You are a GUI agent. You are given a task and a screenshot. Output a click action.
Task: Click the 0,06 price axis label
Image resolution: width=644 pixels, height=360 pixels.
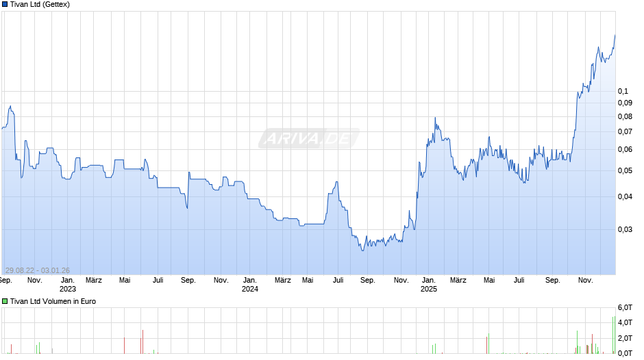pyautogui.click(x=625, y=149)
